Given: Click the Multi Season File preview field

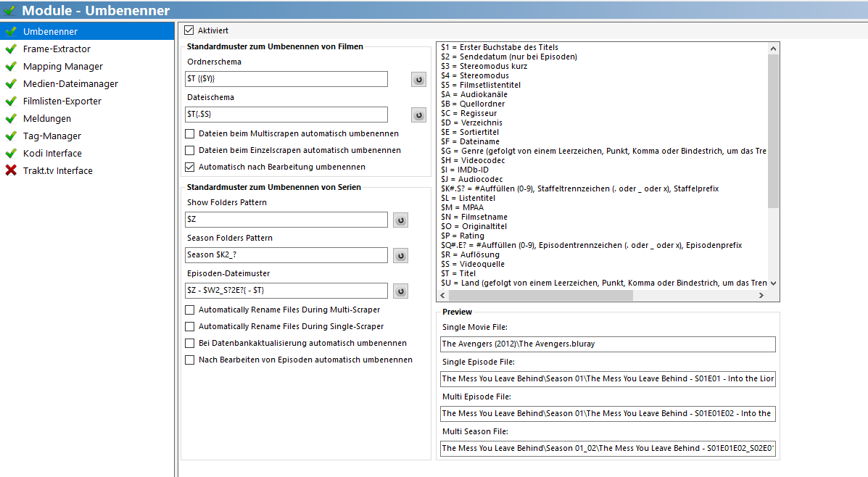Looking at the screenshot, I should (x=608, y=448).
